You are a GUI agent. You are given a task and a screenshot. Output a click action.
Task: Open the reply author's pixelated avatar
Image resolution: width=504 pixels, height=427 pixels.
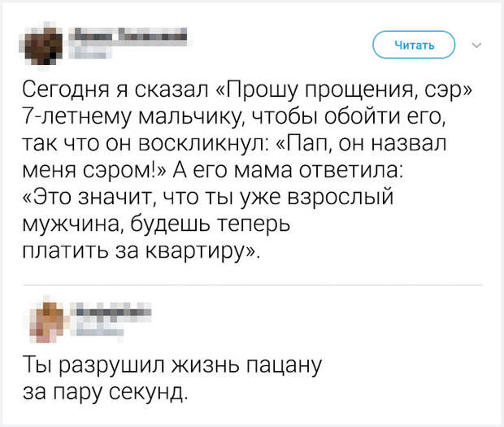(x=47, y=322)
